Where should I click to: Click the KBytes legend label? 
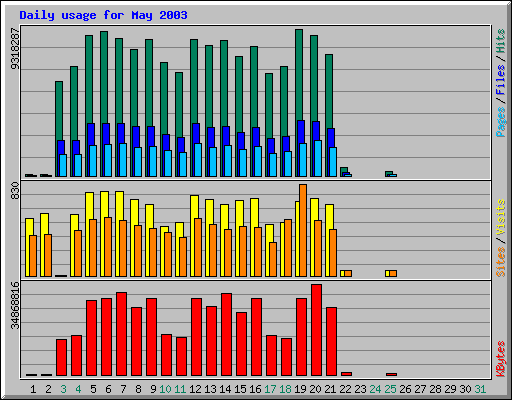pyautogui.click(x=501, y=359)
